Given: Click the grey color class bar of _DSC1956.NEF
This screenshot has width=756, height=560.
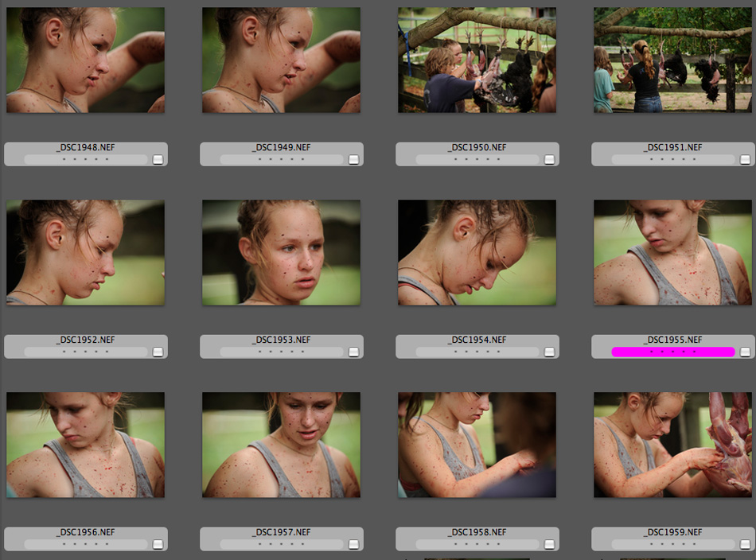Looking at the screenshot, I should pos(86,544).
